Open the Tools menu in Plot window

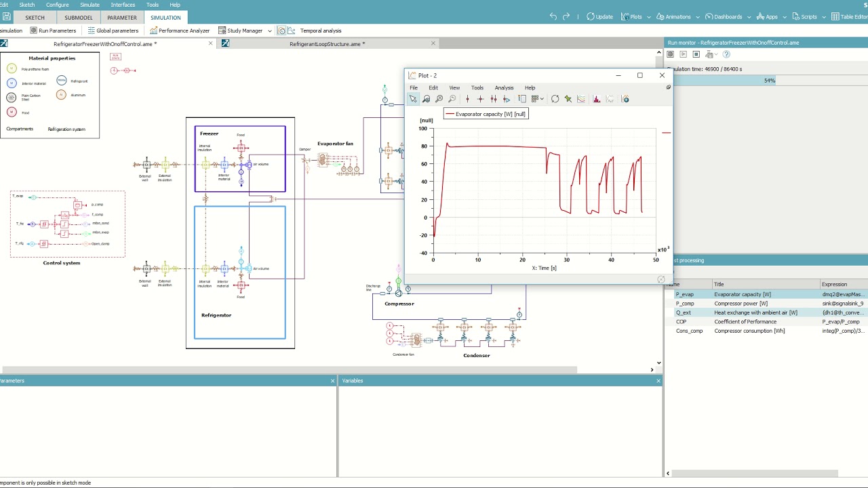[477, 87]
